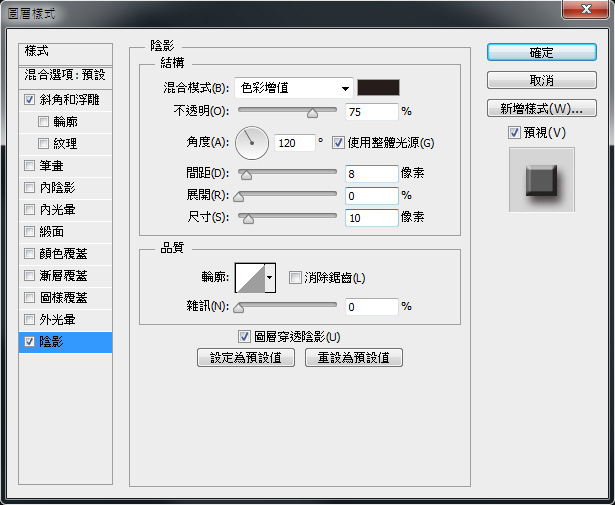Click the contour curve thumbnail
The image size is (615, 505).
250,278
